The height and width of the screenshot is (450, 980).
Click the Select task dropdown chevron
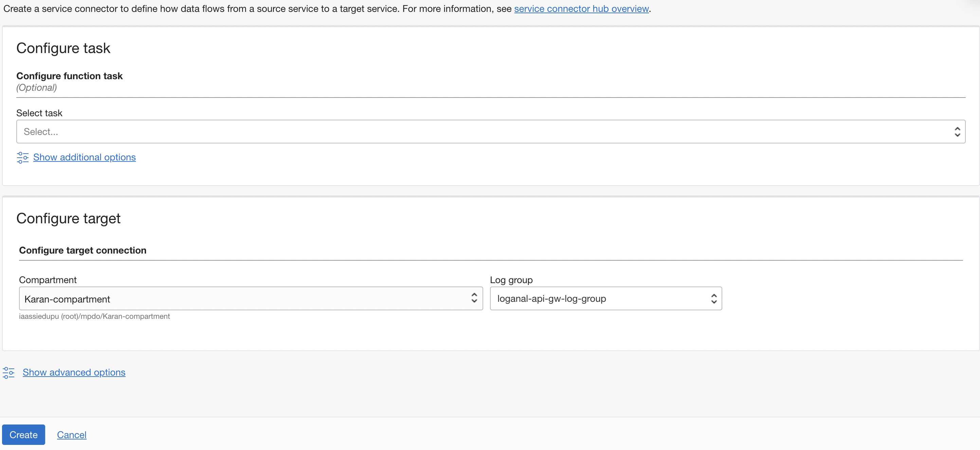[x=958, y=131]
